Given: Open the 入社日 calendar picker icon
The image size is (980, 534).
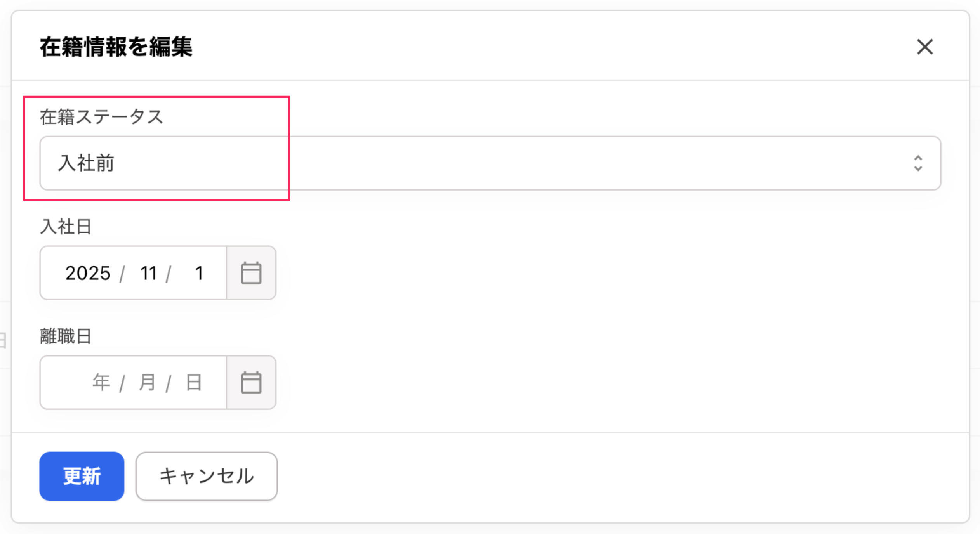Looking at the screenshot, I should [251, 273].
